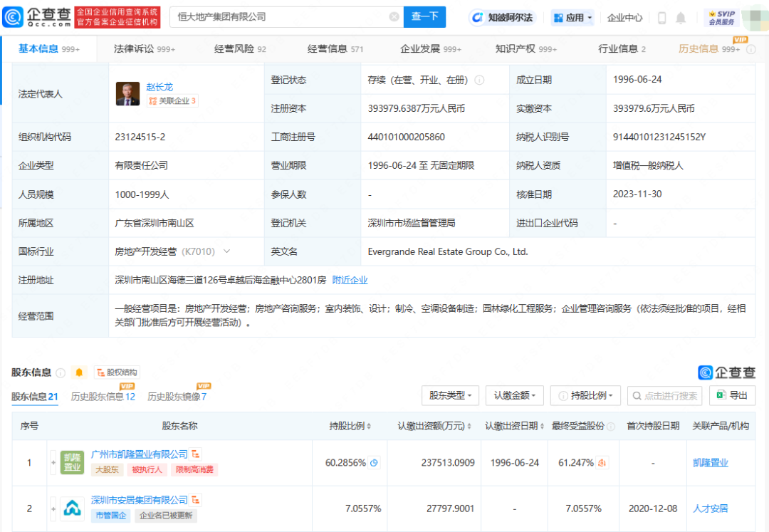Switch to 企业发展 tab
This screenshot has width=769, height=532.
431,48
